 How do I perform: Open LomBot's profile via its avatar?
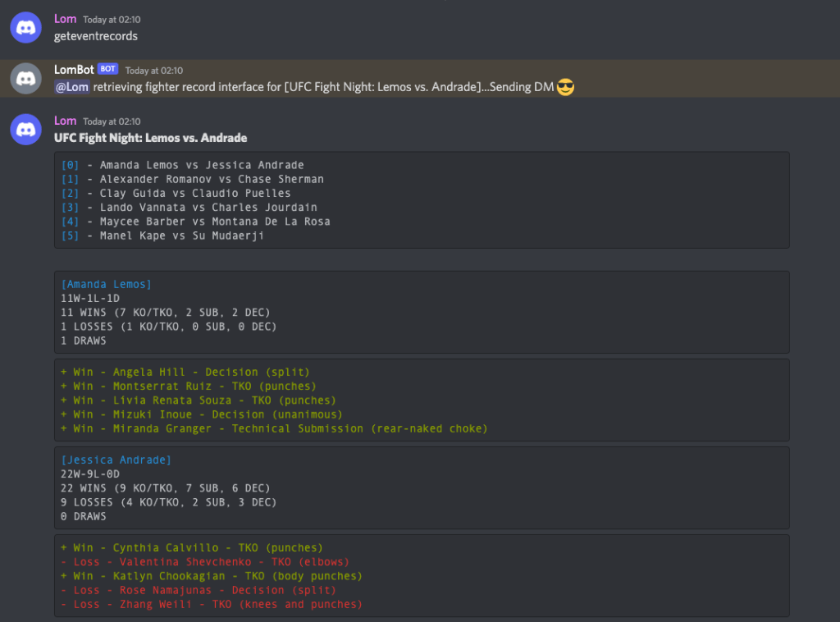pos(25,79)
